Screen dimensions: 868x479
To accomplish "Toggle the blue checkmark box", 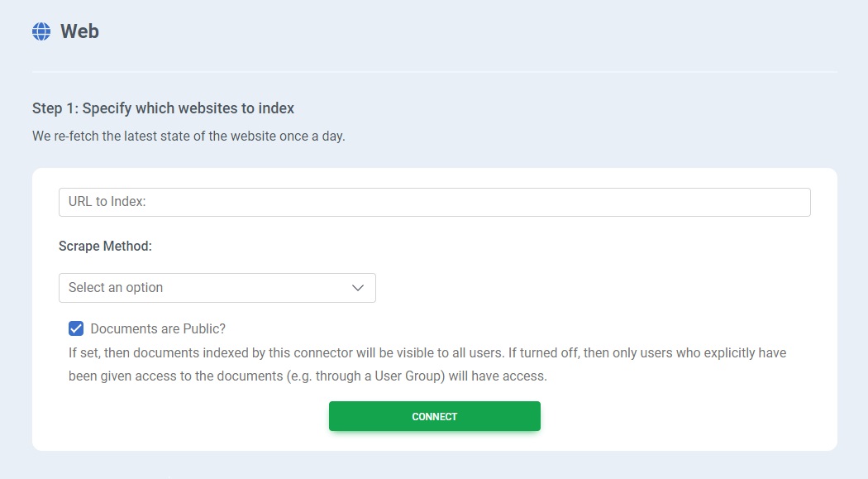I will [x=76, y=328].
